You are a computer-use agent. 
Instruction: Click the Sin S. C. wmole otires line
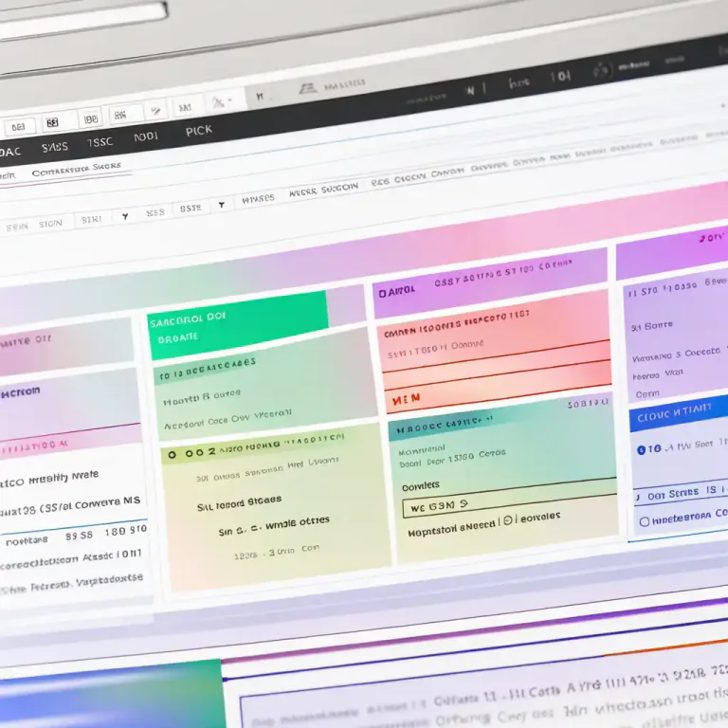click(x=274, y=525)
